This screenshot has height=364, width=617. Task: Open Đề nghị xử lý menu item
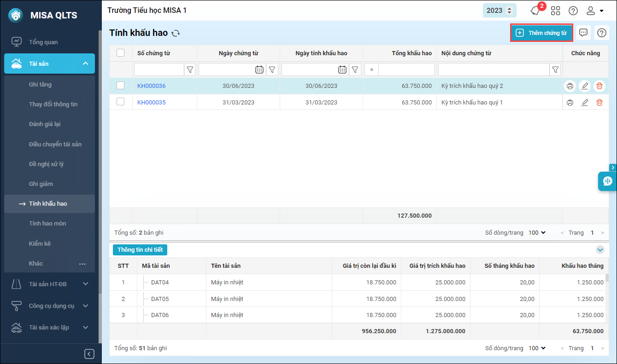(x=46, y=164)
